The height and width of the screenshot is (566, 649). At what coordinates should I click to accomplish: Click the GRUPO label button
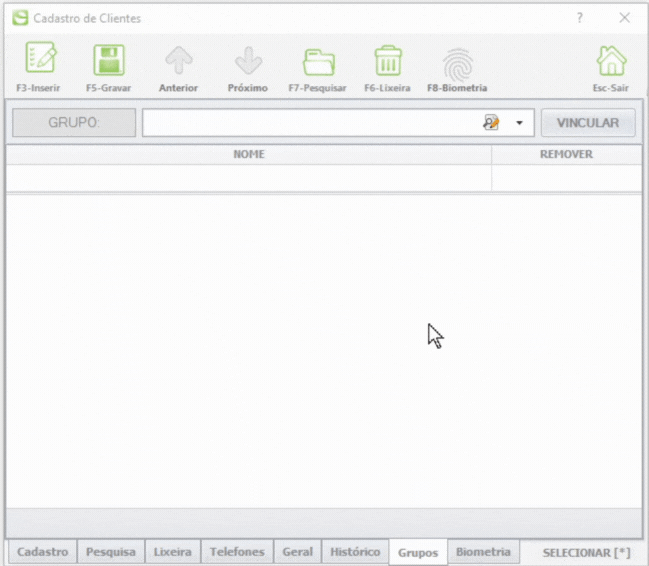click(x=74, y=123)
